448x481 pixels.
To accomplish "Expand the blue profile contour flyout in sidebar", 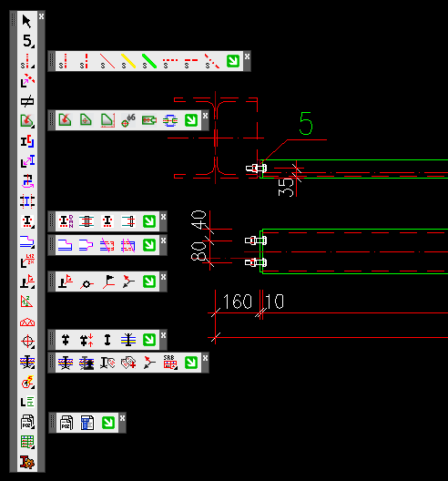I will 27,241.
